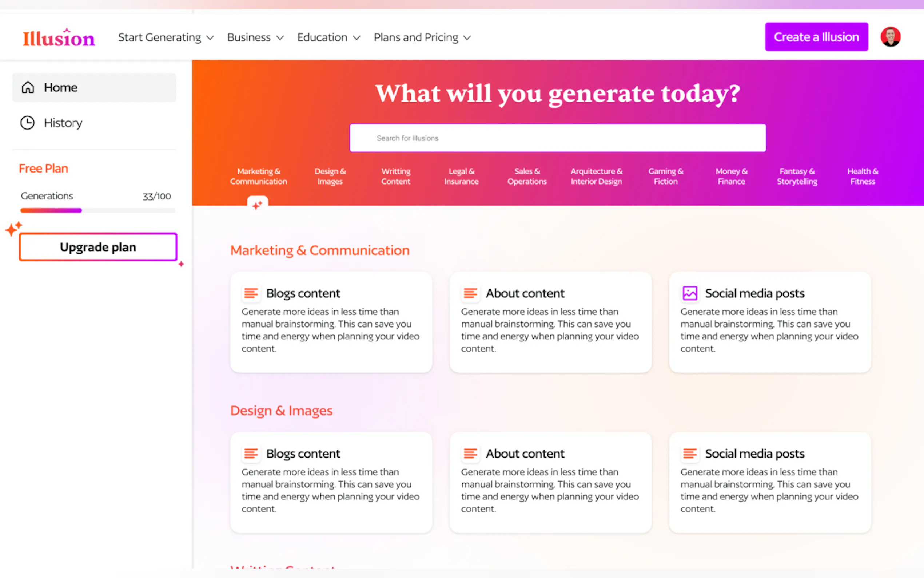Click the text icon beside Marketing Blogs content
Image resolution: width=924 pixels, height=578 pixels.
(251, 293)
